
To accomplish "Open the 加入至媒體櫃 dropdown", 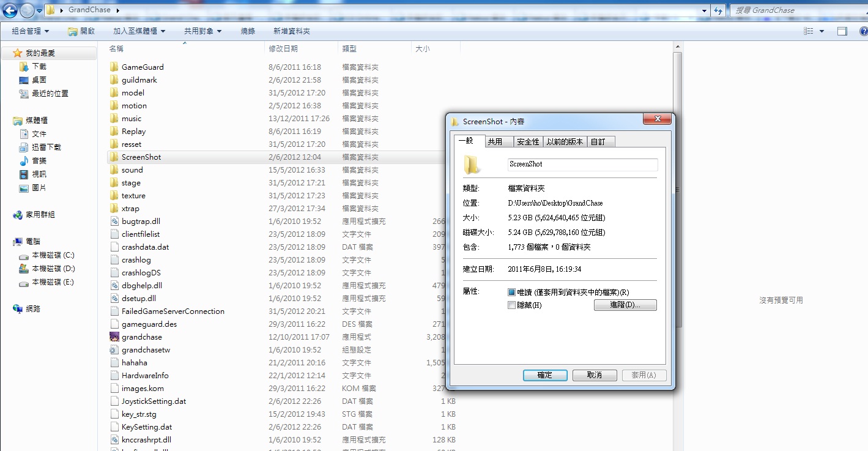I will pyautogui.click(x=139, y=31).
